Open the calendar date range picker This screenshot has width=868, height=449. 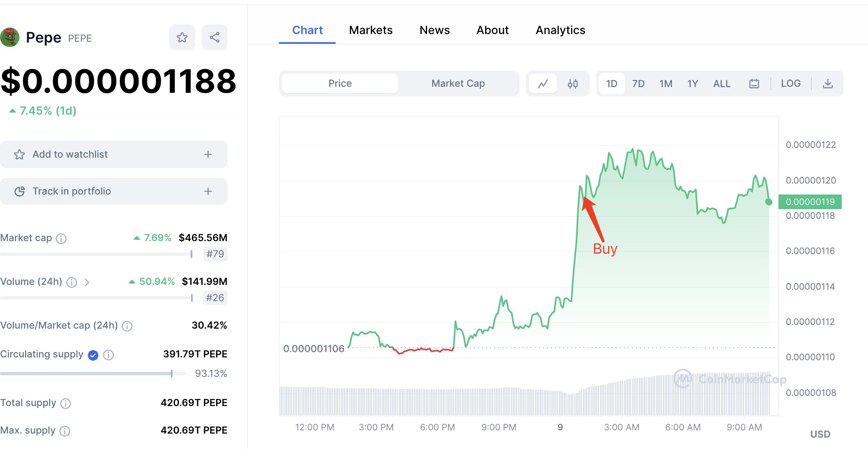pyautogui.click(x=754, y=83)
